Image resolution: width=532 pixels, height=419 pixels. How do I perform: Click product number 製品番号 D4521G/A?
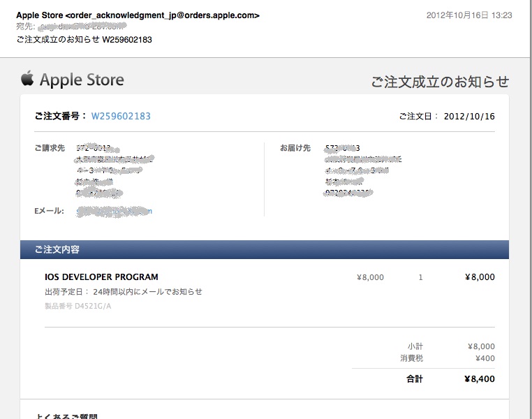[x=77, y=306]
